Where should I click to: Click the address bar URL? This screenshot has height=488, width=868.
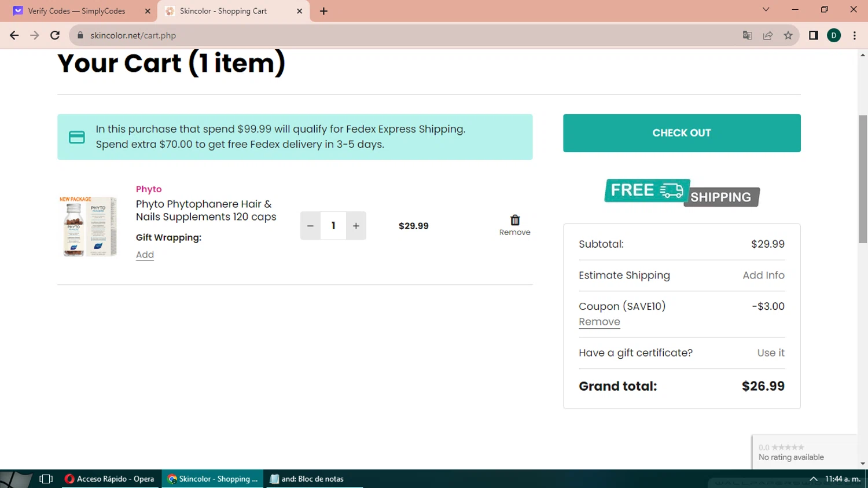coord(133,35)
